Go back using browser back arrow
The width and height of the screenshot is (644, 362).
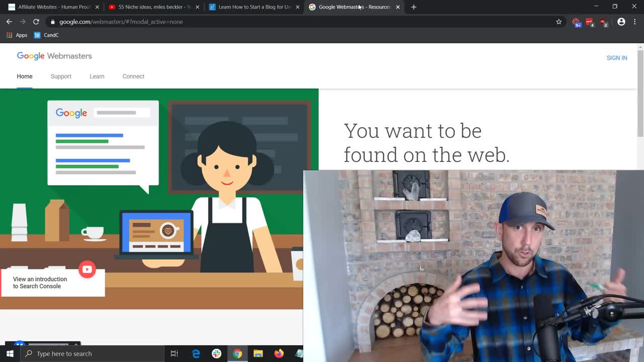click(9, 22)
